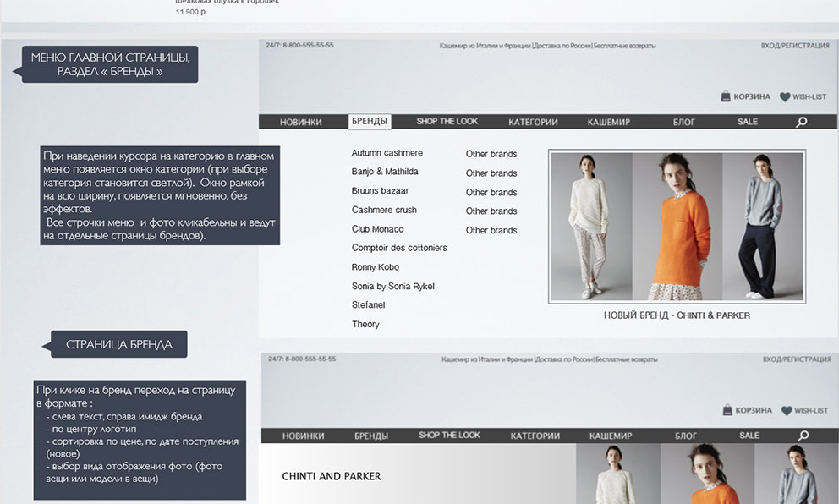The image size is (839, 504).
Task: Open the Theory brand link
Action: click(x=365, y=324)
